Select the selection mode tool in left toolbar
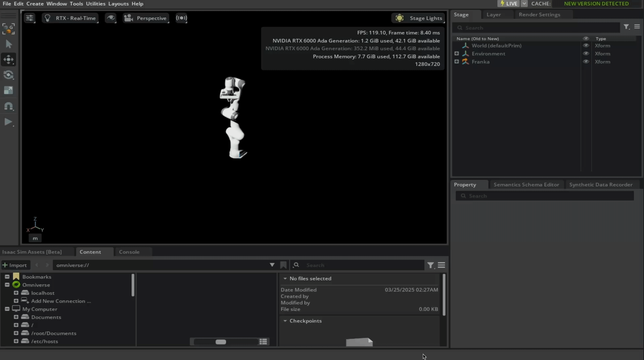 point(8,29)
